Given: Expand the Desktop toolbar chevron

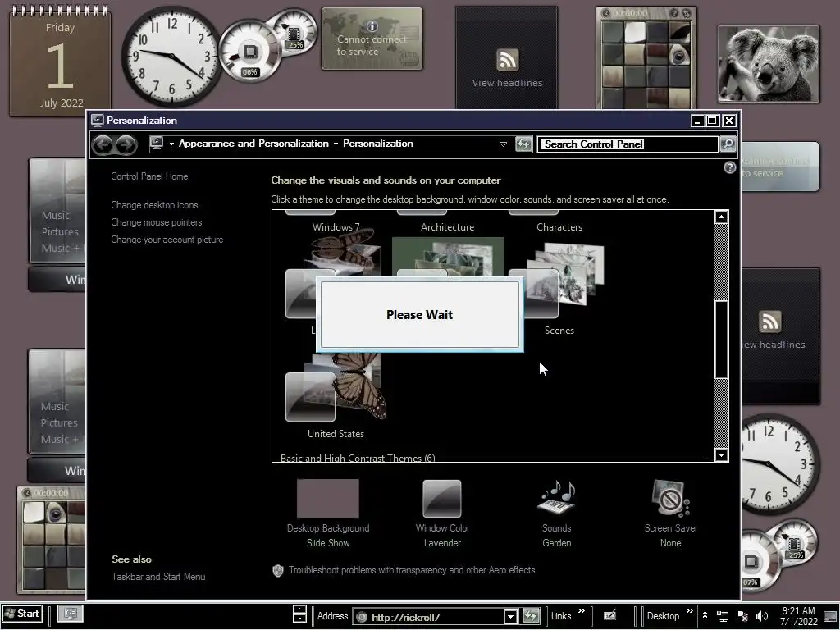Looking at the screenshot, I should [689, 610].
